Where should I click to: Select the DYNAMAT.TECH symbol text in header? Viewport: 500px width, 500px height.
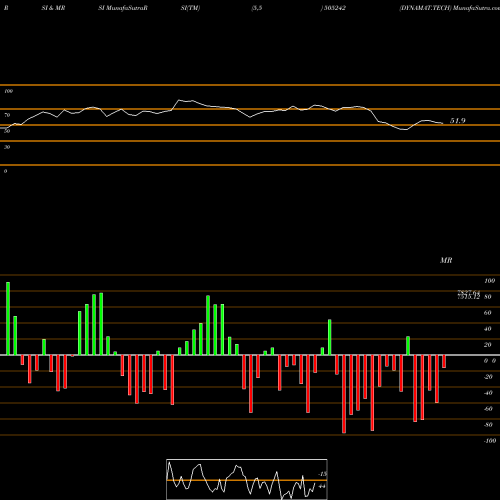(x=425, y=8)
